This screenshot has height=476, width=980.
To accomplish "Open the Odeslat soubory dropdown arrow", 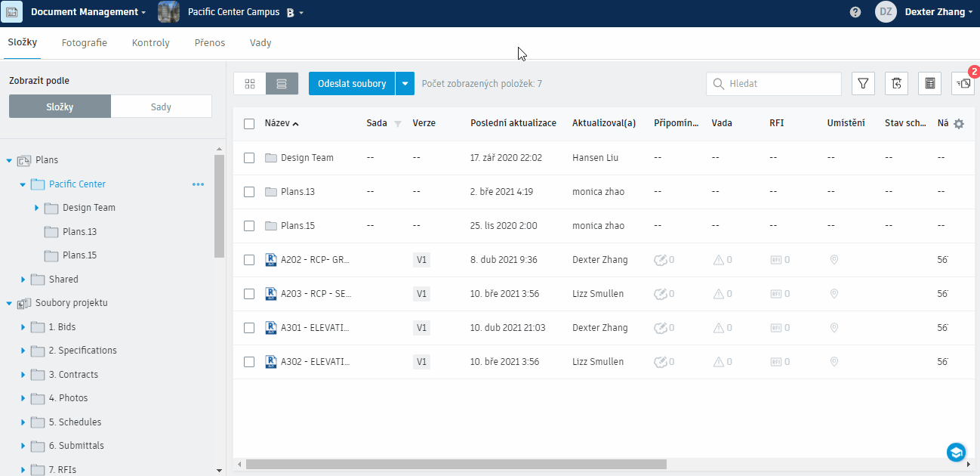I will pyautogui.click(x=405, y=84).
